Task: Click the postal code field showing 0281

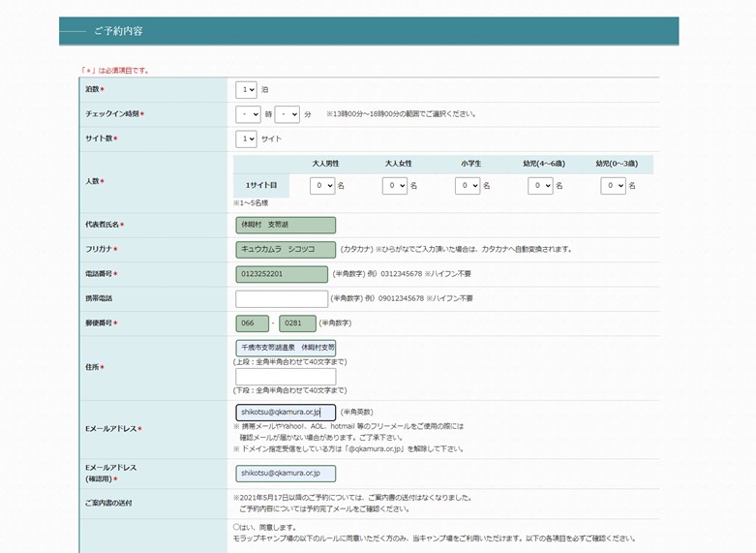Action: 297,323
